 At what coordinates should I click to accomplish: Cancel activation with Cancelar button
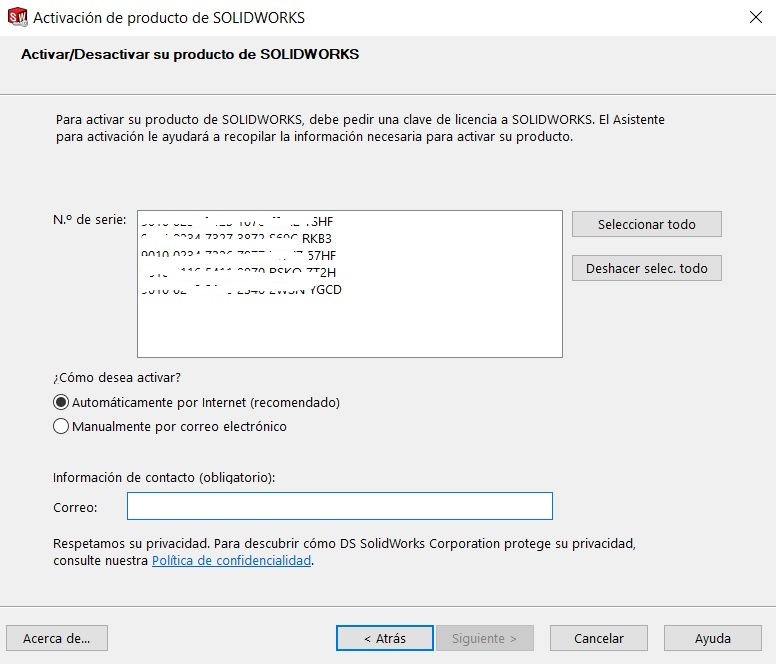tap(598, 638)
